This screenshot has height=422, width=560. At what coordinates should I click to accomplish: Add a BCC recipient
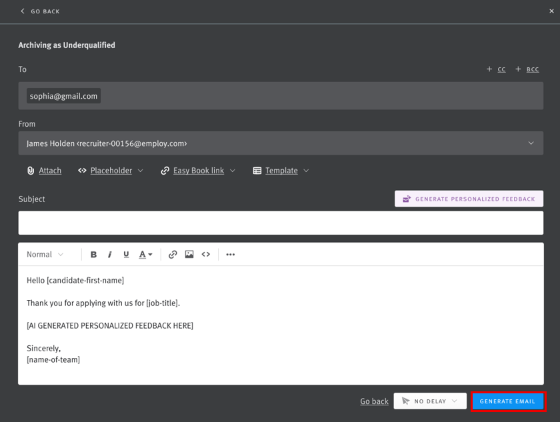click(x=532, y=69)
